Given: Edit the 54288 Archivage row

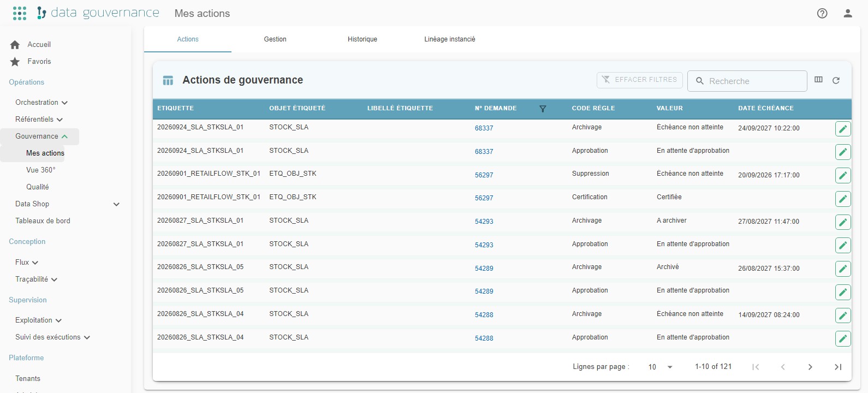Looking at the screenshot, I should pyautogui.click(x=843, y=315).
